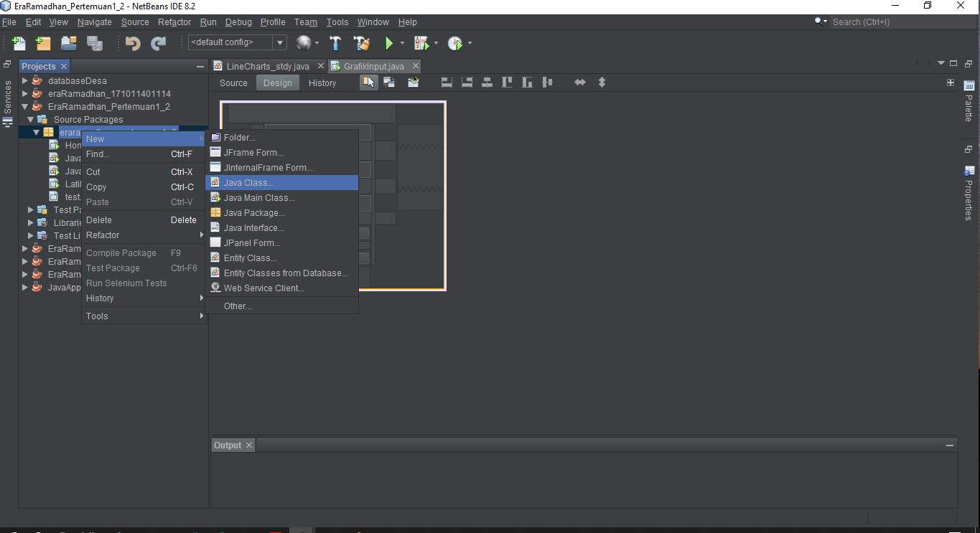Choose Java Class... in New submenu

point(281,183)
